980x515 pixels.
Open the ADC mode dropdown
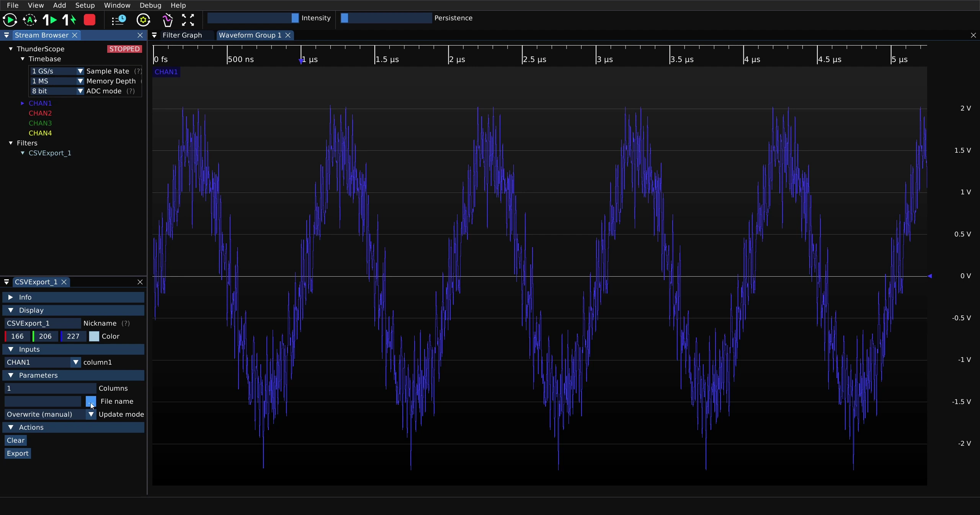57,91
